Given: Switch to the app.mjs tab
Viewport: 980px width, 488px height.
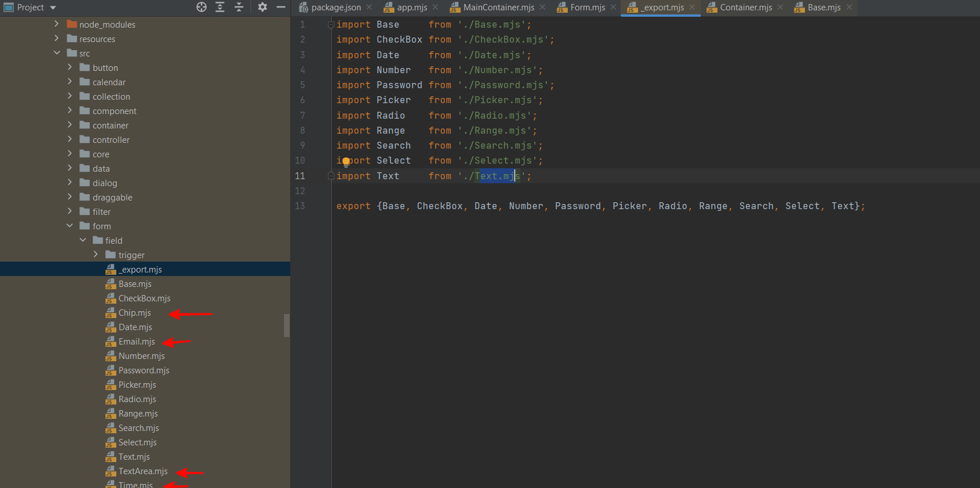Looking at the screenshot, I should (x=412, y=7).
